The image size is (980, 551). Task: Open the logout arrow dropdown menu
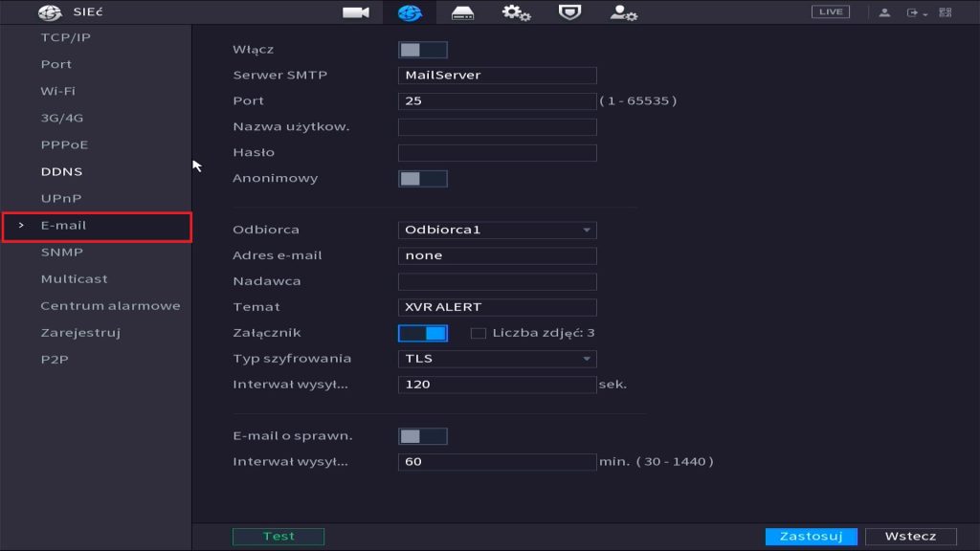point(917,12)
